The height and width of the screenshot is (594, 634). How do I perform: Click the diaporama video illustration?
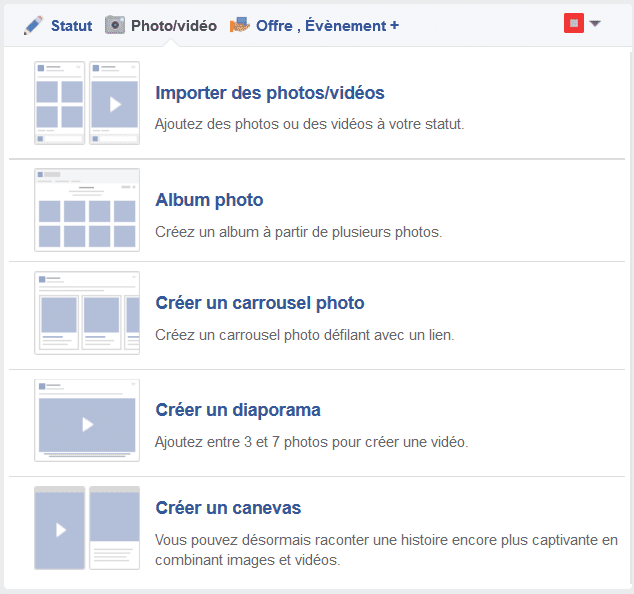pos(87,420)
